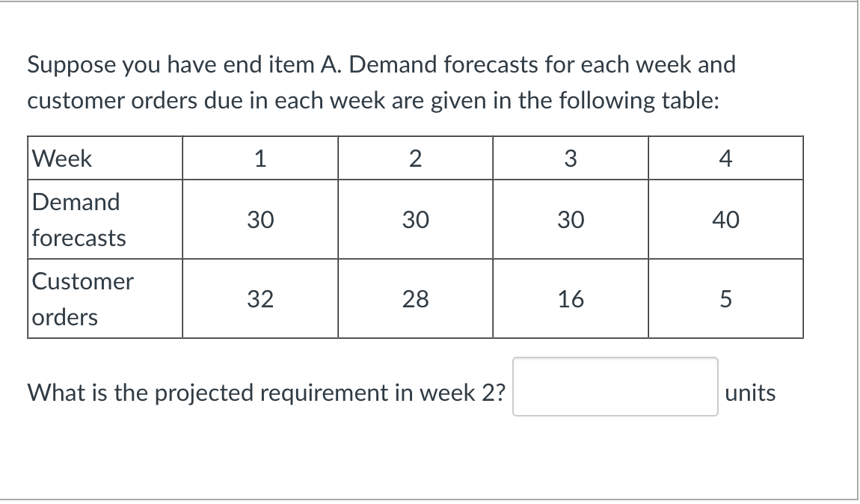Click the column header labeled 1
Viewport: 860px width, 504px height.
pos(260,158)
